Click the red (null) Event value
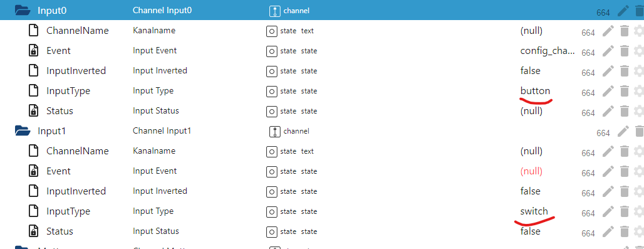The height and width of the screenshot is (249, 644). [531, 171]
